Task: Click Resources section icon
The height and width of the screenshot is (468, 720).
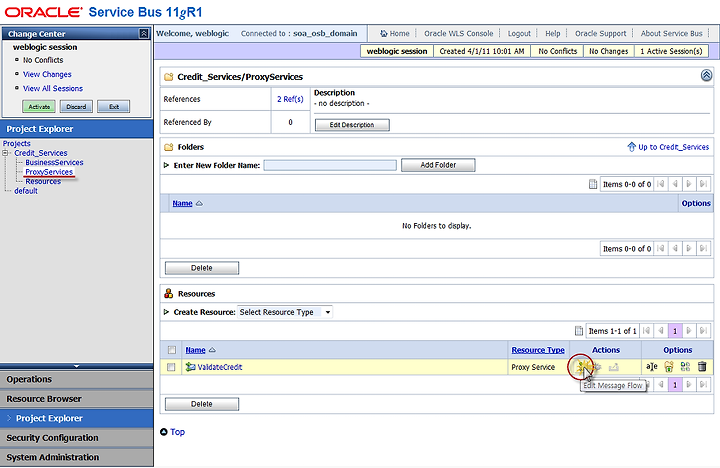Action: [169, 293]
